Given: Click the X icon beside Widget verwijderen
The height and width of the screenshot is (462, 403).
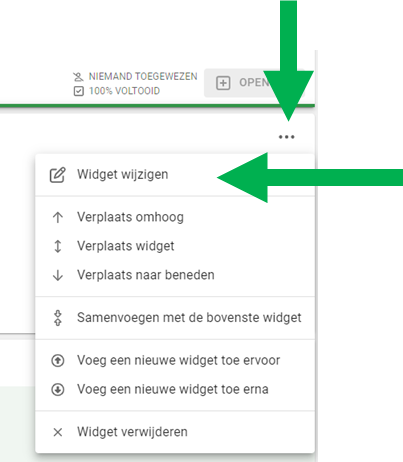Looking at the screenshot, I should [x=58, y=432].
